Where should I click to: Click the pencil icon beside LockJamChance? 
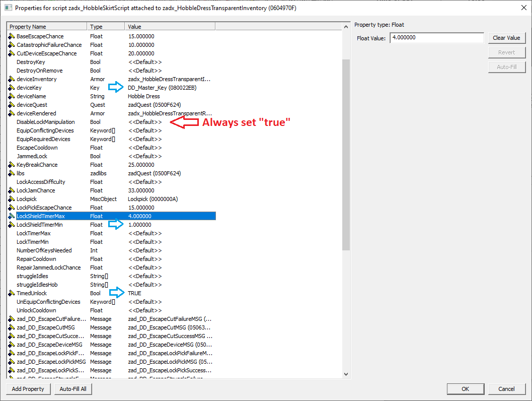[11, 190]
